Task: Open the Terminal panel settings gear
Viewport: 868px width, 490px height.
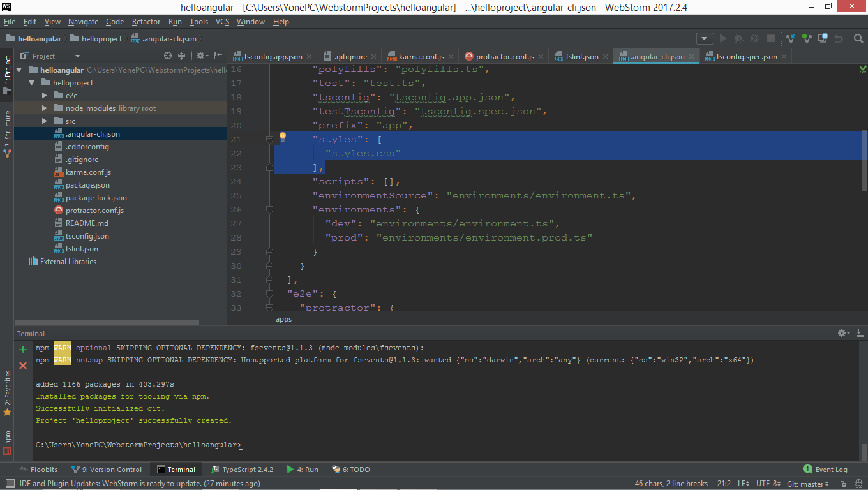Action: (x=841, y=333)
